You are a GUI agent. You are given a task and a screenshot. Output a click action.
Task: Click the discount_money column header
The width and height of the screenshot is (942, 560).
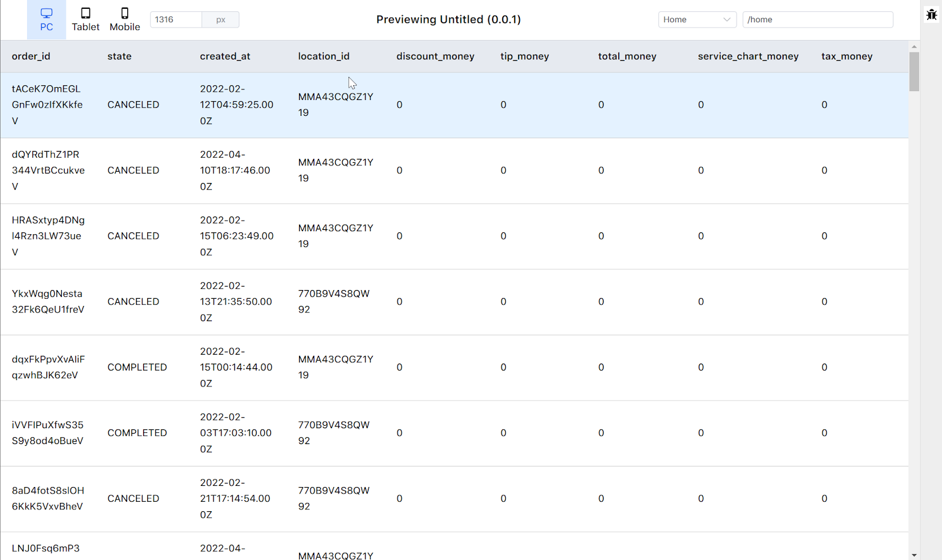(435, 56)
